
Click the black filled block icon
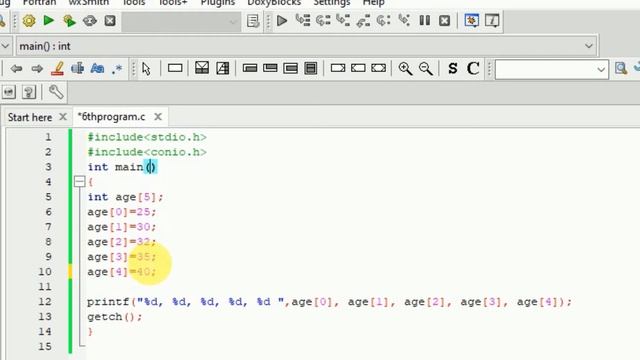[x=311, y=68]
